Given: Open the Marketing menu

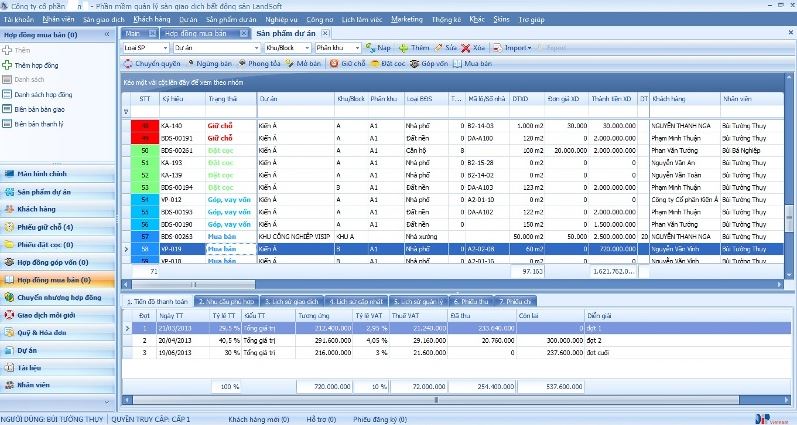Looking at the screenshot, I should click(x=407, y=19).
